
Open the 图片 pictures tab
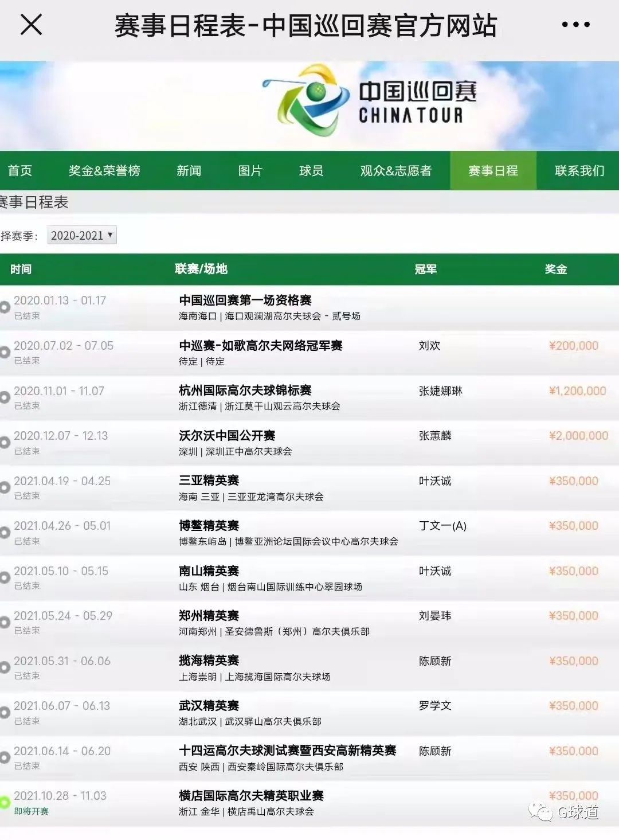click(250, 170)
